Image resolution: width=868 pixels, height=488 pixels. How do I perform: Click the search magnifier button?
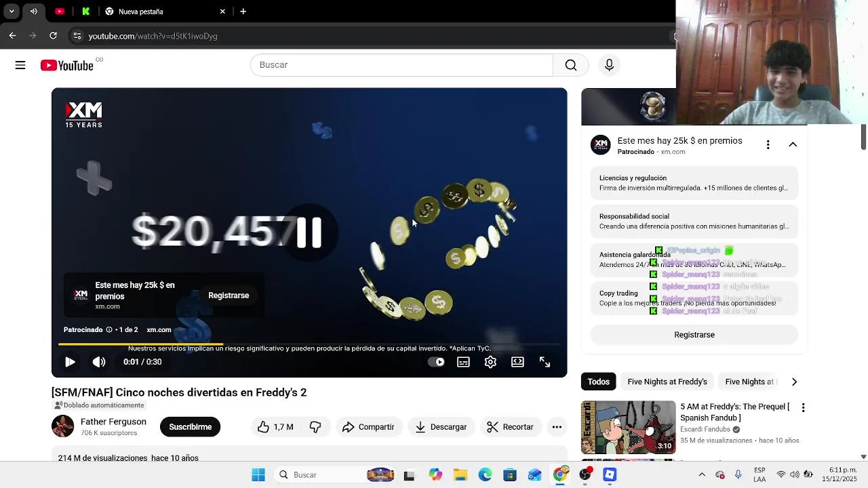571,65
